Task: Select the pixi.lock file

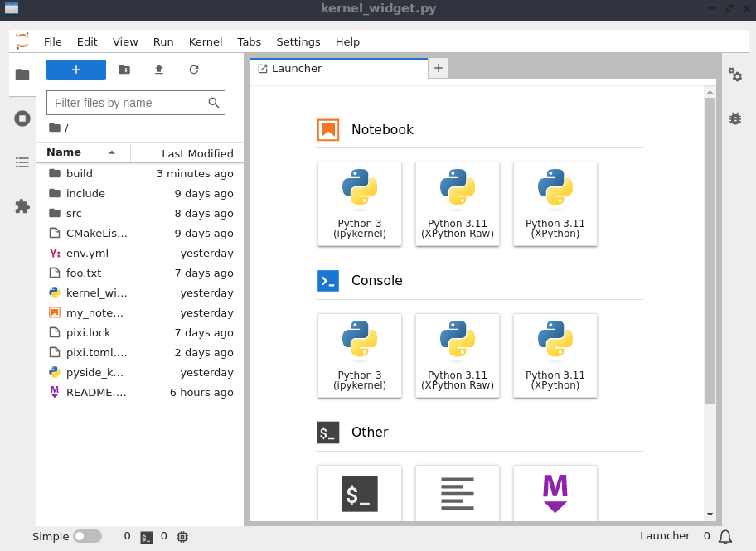Action: tap(140, 332)
